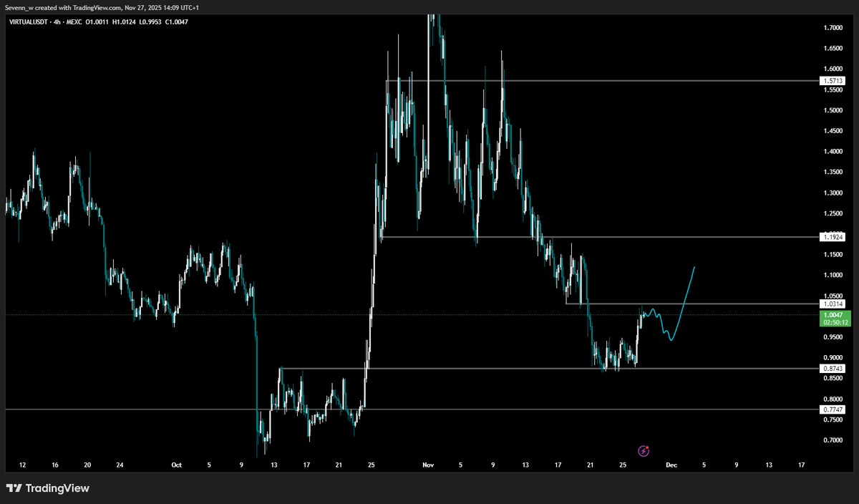Click the Nov label on the time axis

pyautogui.click(x=428, y=465)
